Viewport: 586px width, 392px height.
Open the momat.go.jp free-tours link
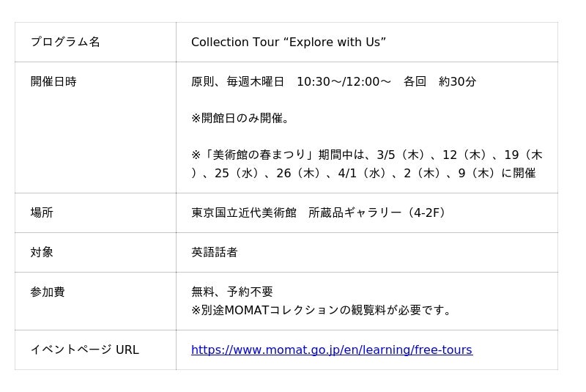[x=331, y=350]
